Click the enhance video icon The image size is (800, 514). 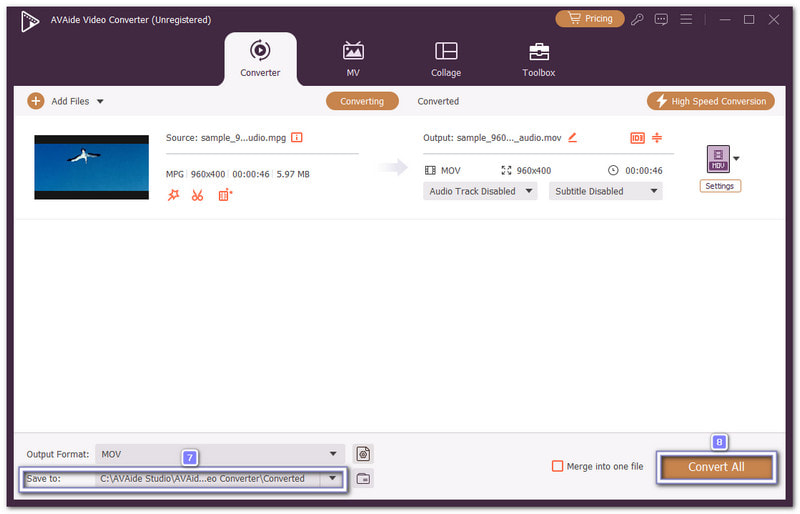click(225, 195)
